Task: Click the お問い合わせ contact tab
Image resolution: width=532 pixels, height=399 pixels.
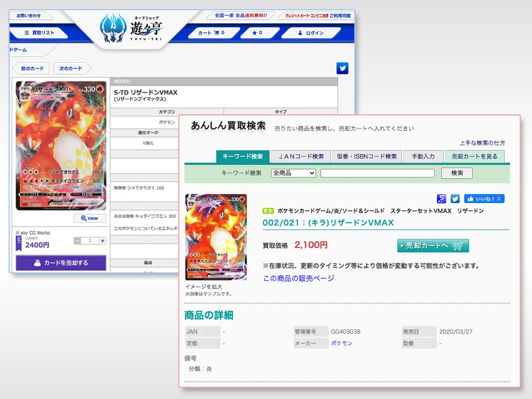Action: (x=29, y=15)
